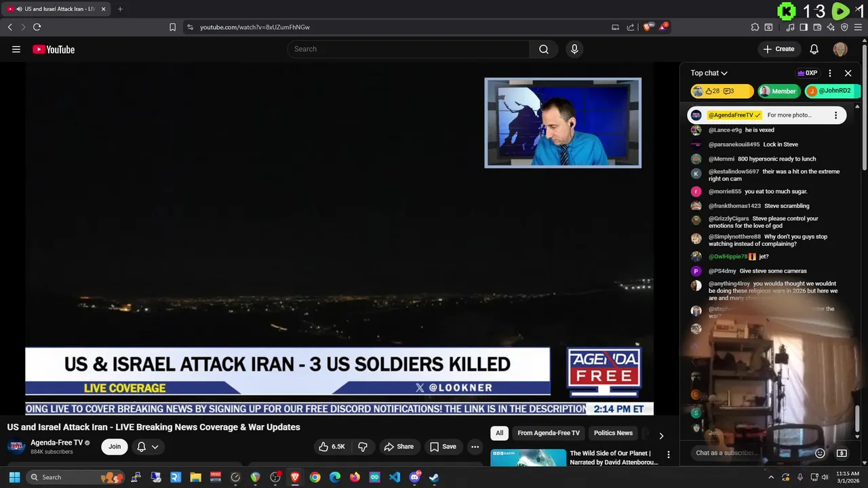Image resolution: width=868 pixels, height=488 pixels.
Task: Open Leo AI sparkle icon
Action: click(x=831, y=27)
